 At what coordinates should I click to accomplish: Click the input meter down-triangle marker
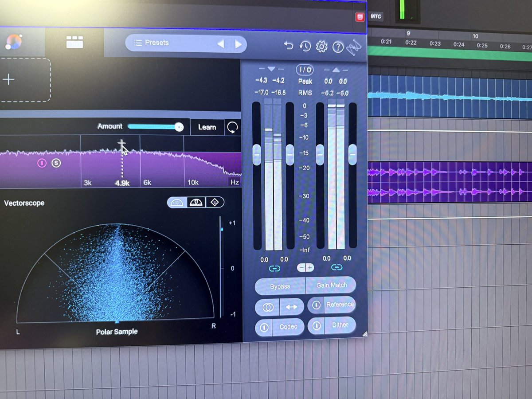pos(271,69)
